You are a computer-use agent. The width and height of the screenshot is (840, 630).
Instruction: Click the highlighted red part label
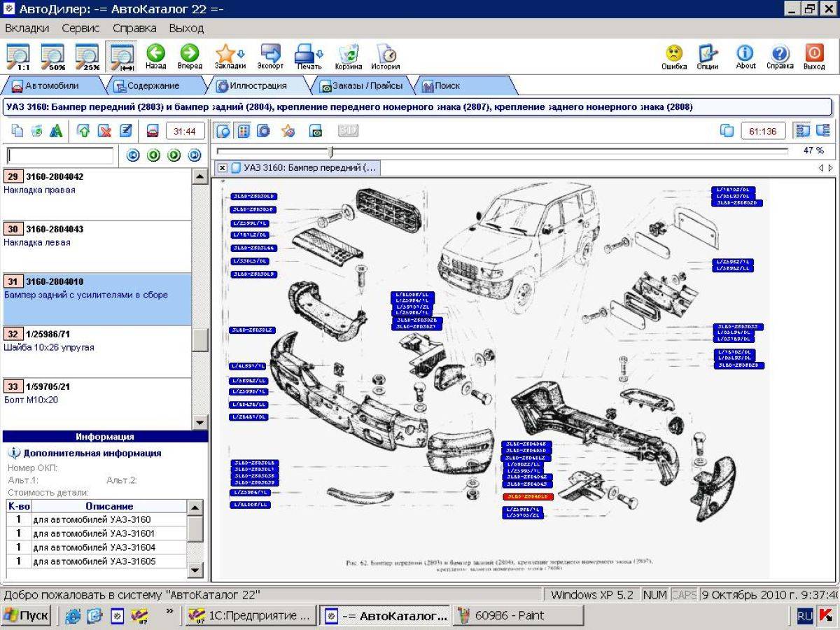coord(528,496)
